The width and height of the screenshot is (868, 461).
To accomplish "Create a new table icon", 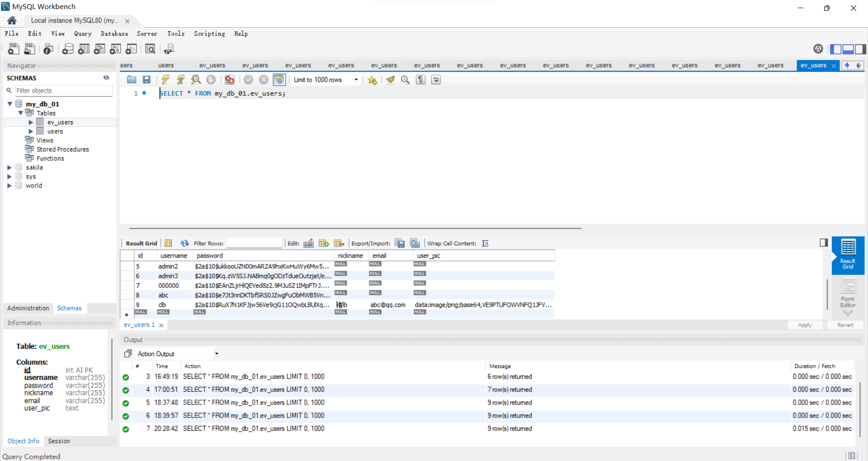I will pyautogui.click(x=84, y=49).
